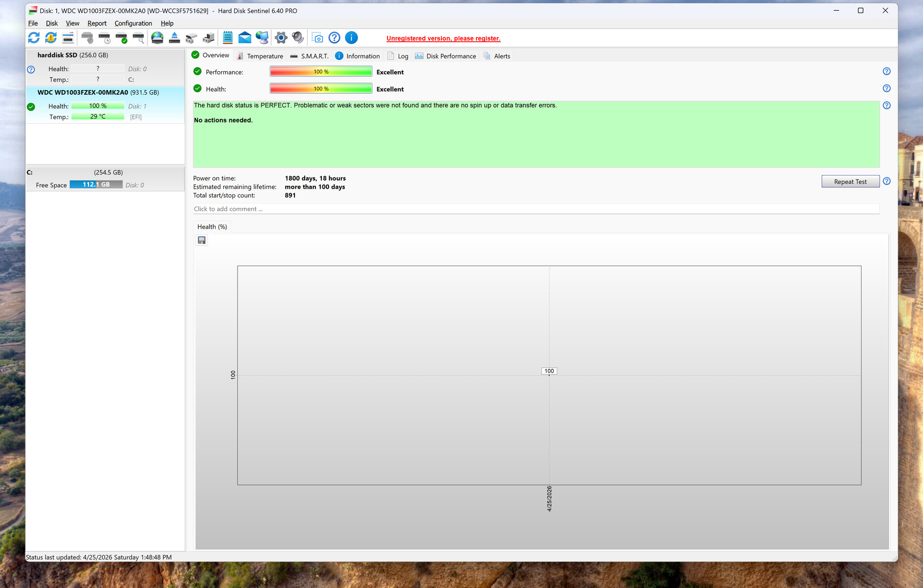Screen dimensions: 923x588
Task: Click help icon beside the status text box
Action: click(887, 106)
